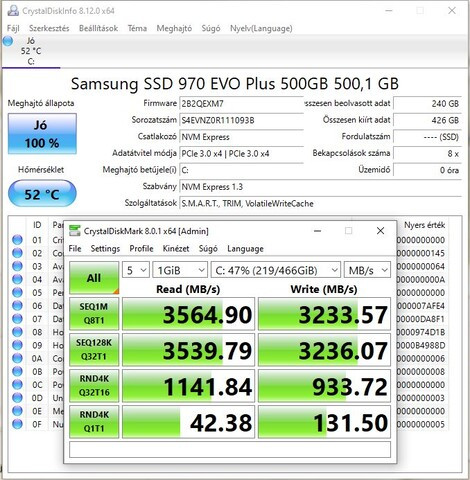
Task: Click the status orb of SMART row 0B
Action: pos(17,371)
